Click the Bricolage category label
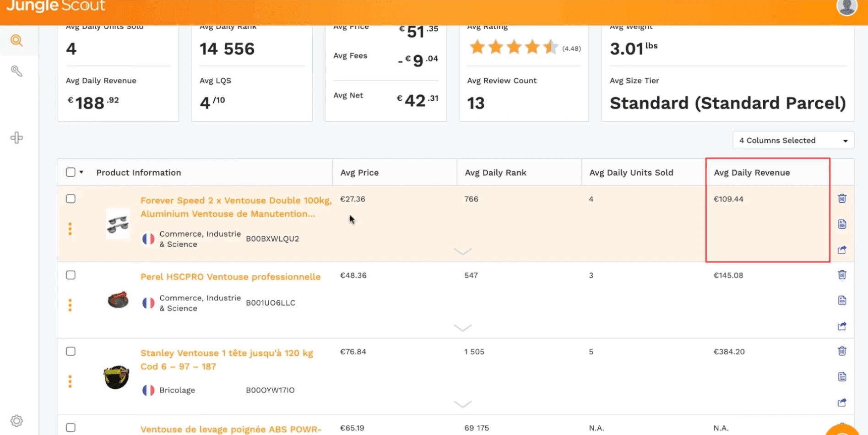Image resolution: width=868 pixels, height=435 pixels. (x=177, y=390)
